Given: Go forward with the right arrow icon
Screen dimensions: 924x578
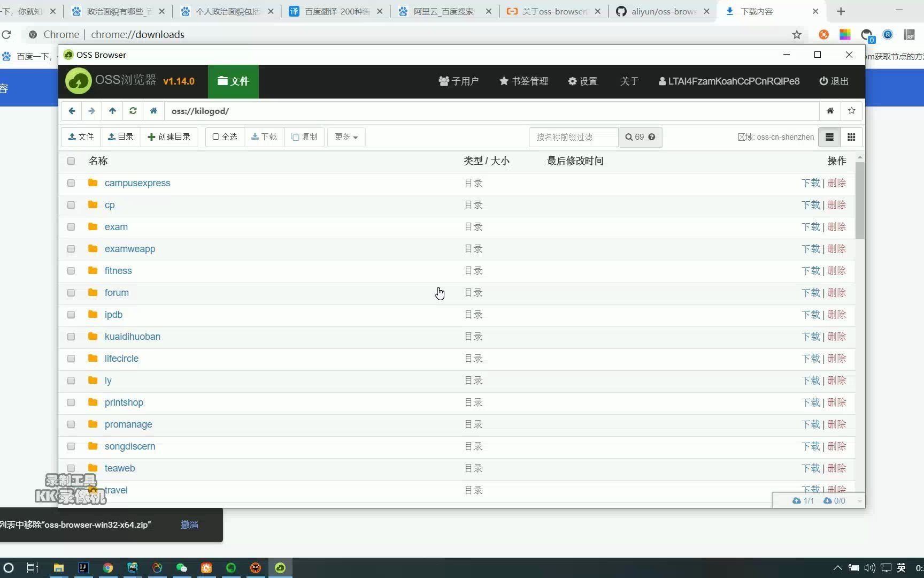Looking at the screenshot, I should (x=92, y=111).
